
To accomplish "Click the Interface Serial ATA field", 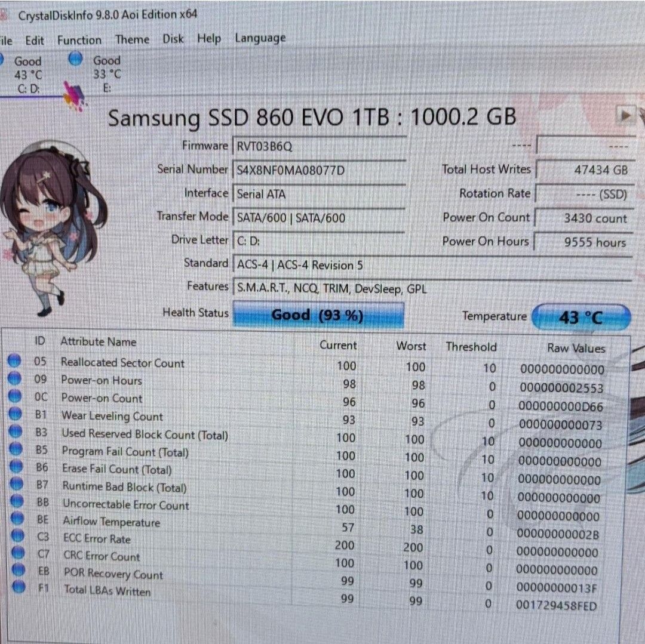I will point(319,193).
